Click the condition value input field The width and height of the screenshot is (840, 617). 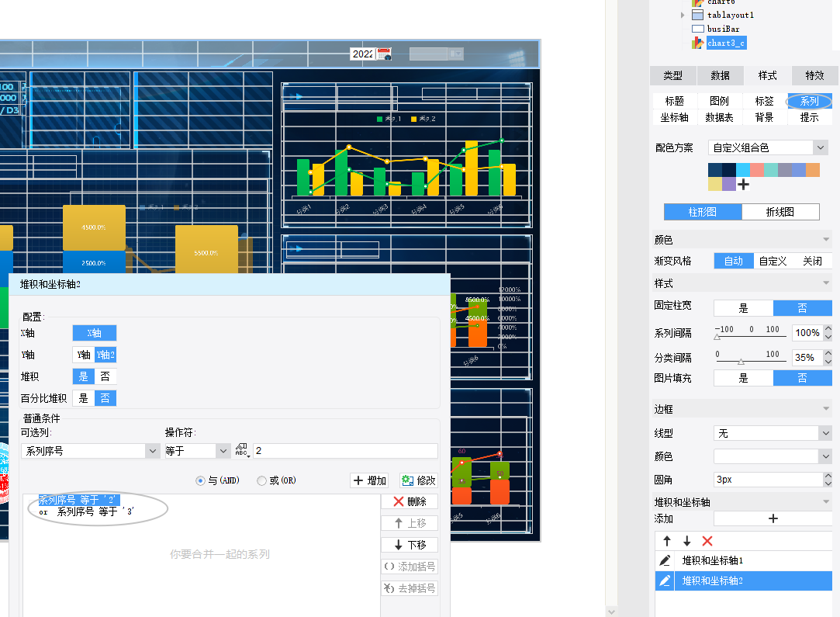(x=345, y=451)
